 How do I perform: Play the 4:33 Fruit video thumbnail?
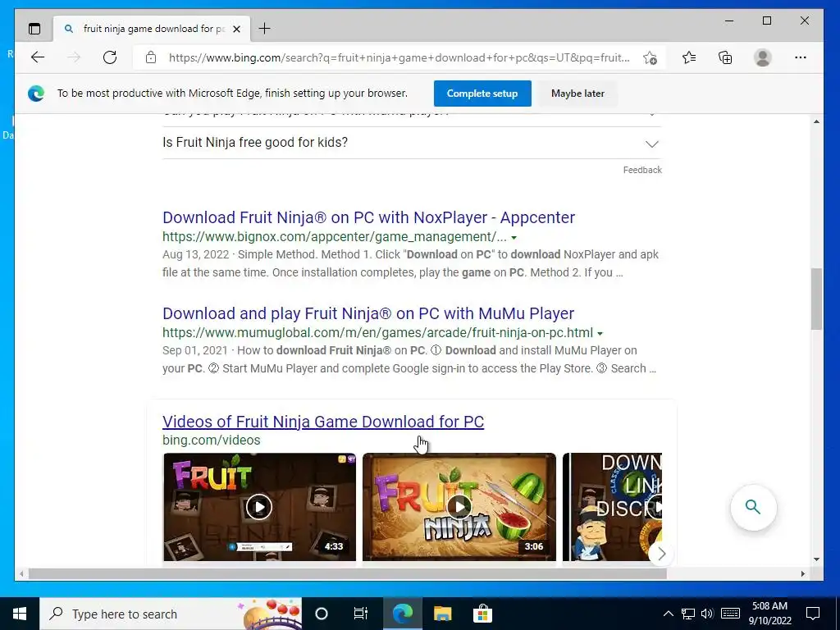click(x=259, y=507)
